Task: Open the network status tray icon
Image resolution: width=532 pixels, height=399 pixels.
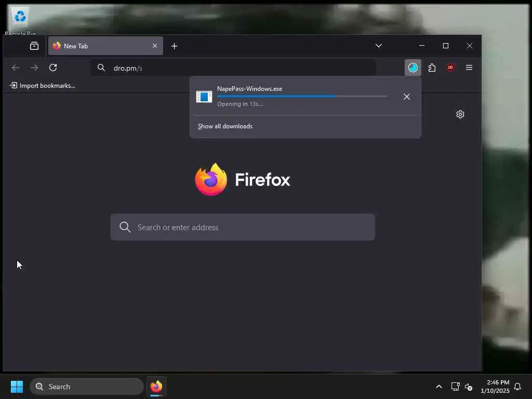Action: 455,387
